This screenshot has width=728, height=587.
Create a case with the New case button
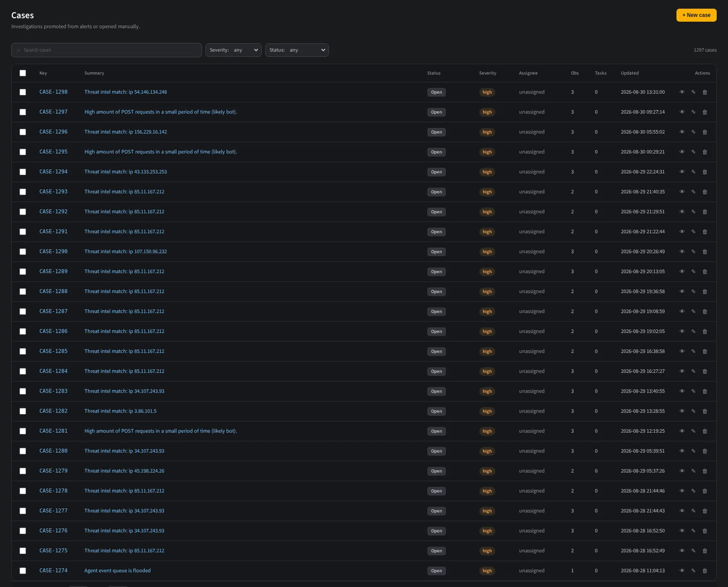coord(696,15)
